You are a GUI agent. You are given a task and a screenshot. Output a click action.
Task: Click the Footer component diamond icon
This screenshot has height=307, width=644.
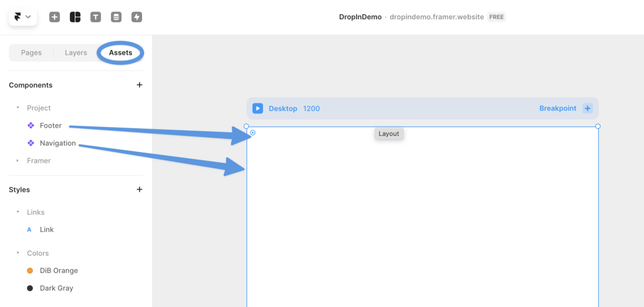coord(31,125)
